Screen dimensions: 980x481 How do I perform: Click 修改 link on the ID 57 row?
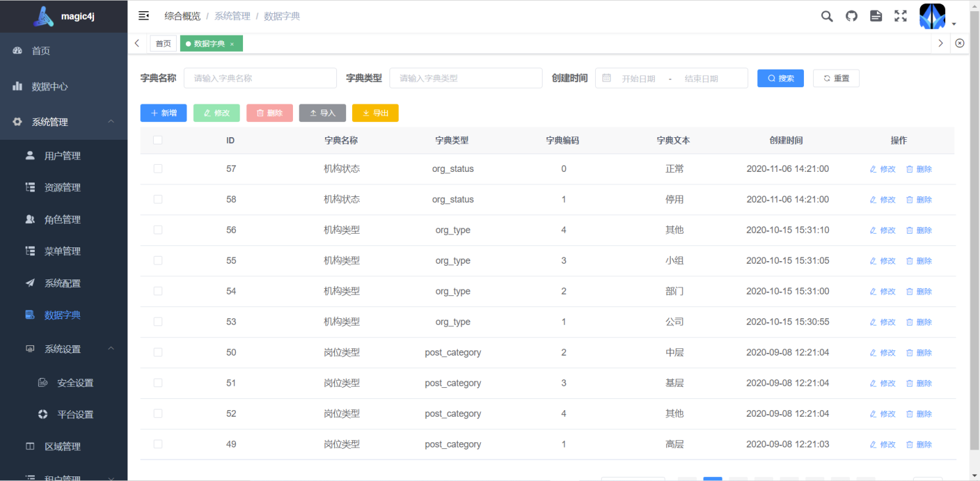pyautogui.click(x=882, y=169)
